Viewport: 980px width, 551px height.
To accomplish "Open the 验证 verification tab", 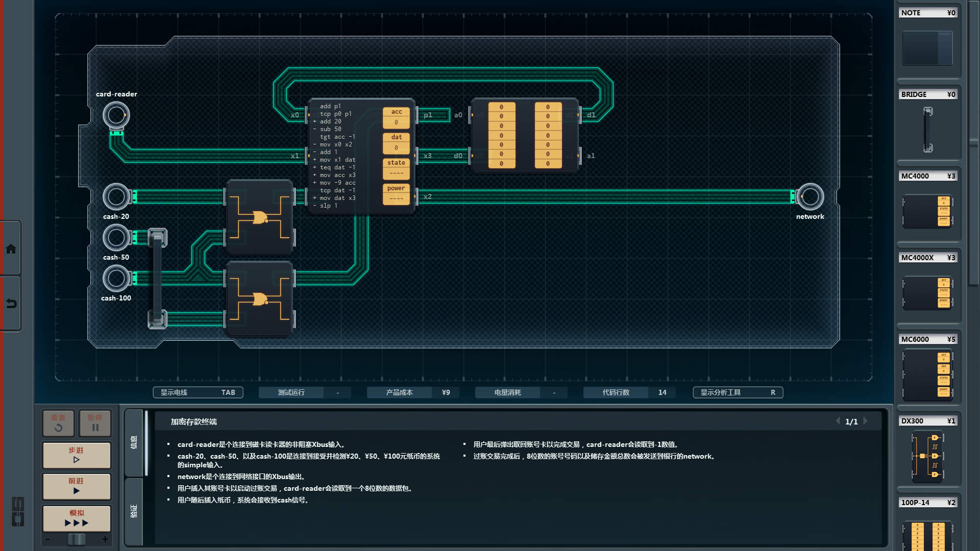I will pos(134,511).
